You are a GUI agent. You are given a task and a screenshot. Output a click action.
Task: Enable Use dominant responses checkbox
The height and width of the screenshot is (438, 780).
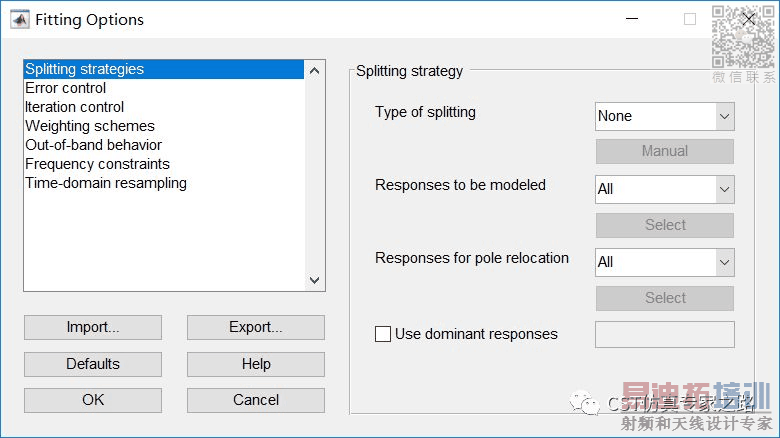point(383,334)
